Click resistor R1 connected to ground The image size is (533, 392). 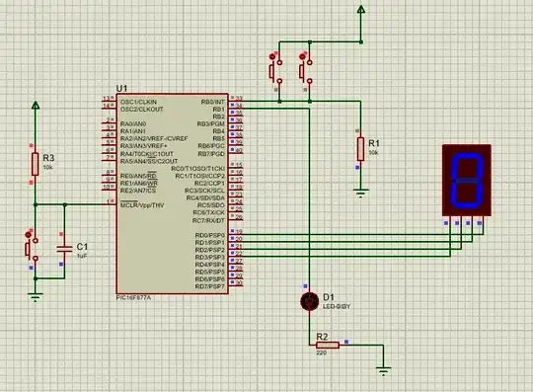[360, 149]
